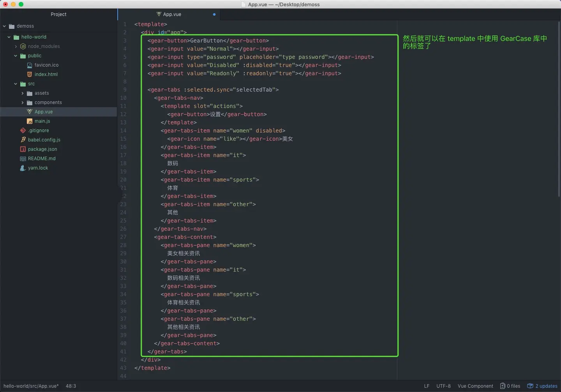Click the password gear-input line
561x392 pixels.
(261, 57)
